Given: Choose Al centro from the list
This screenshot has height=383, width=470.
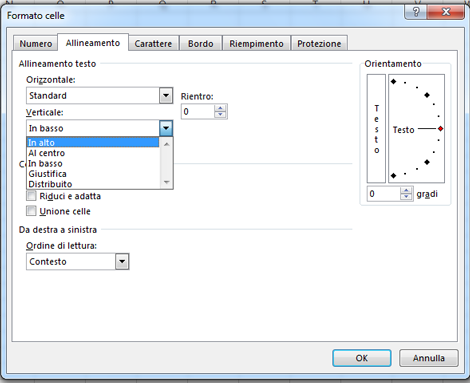Looking at the screenshot, I should 93,153.
